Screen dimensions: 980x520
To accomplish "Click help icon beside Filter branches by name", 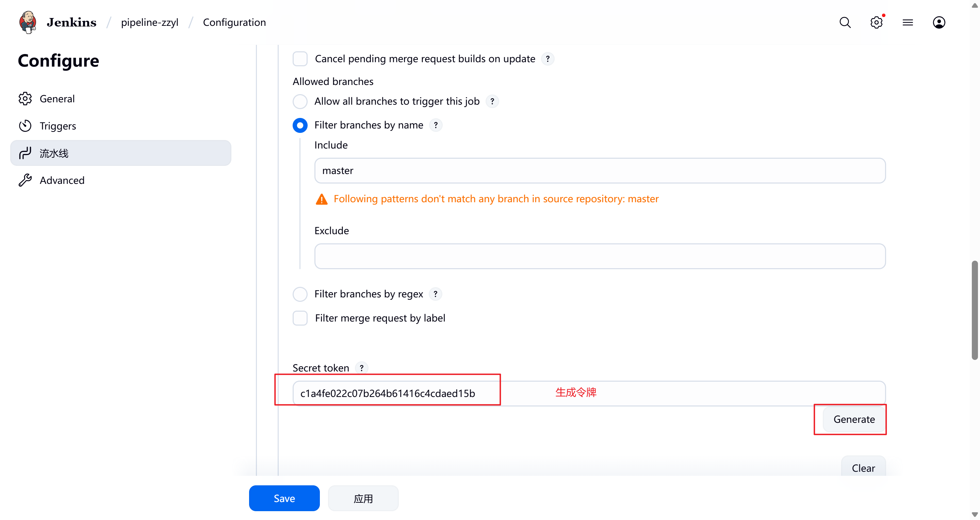I will tap(436, 125).
